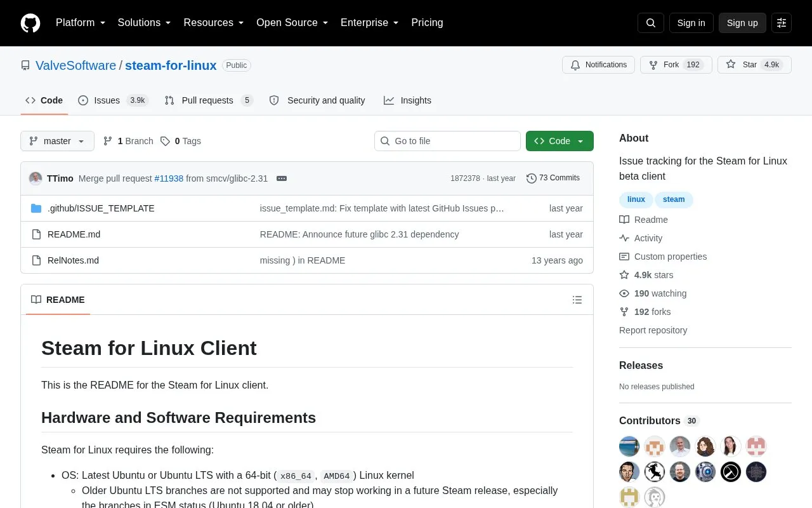Viewport: 812px width, 508px height.
Task: Select the linux topic tag
Action: [x=636, y=199]
